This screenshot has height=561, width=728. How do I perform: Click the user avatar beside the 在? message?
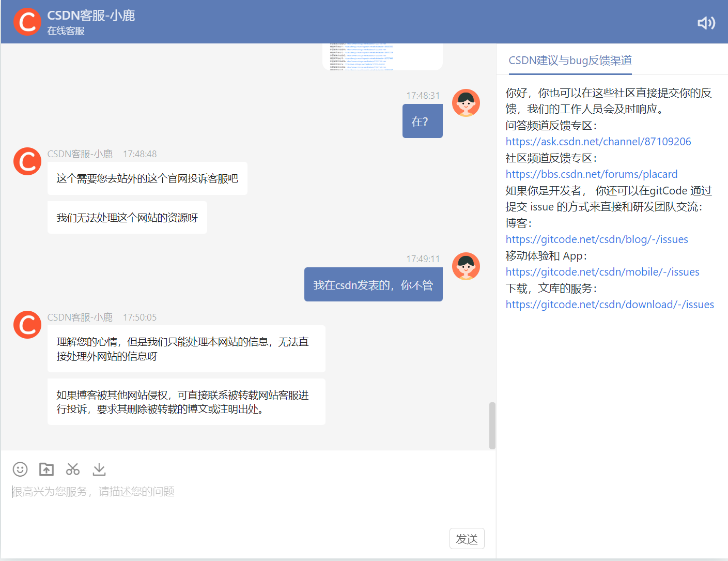[466, 103]
